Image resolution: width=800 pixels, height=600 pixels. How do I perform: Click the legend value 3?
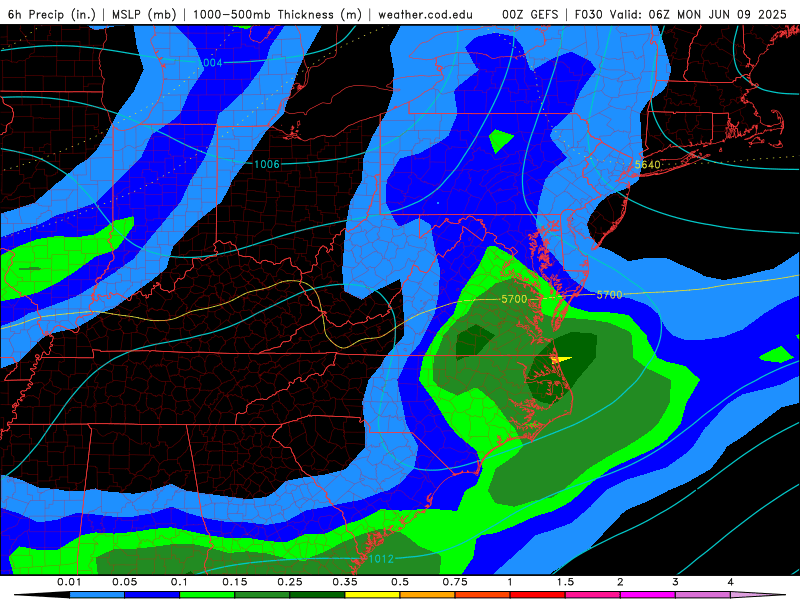tap(675, 582)
